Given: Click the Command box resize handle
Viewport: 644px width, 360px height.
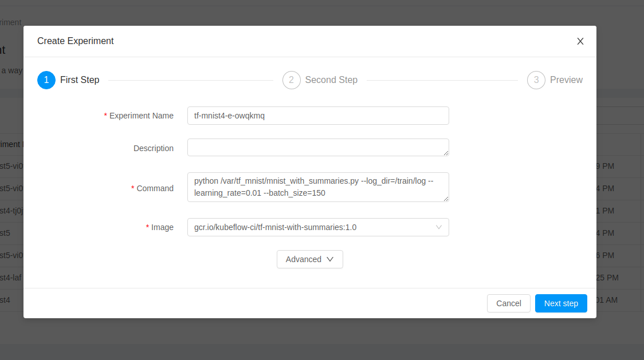Looking at the screenshot, I should click(446, 198).
